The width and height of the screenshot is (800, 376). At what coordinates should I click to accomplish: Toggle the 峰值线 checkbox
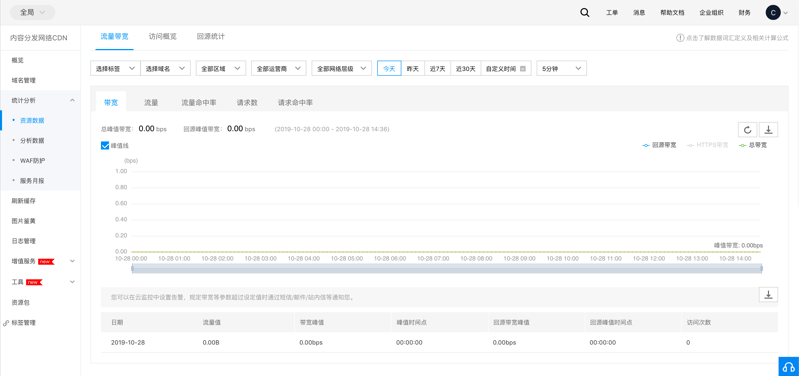pyautogui.click(x=105, y=145)
